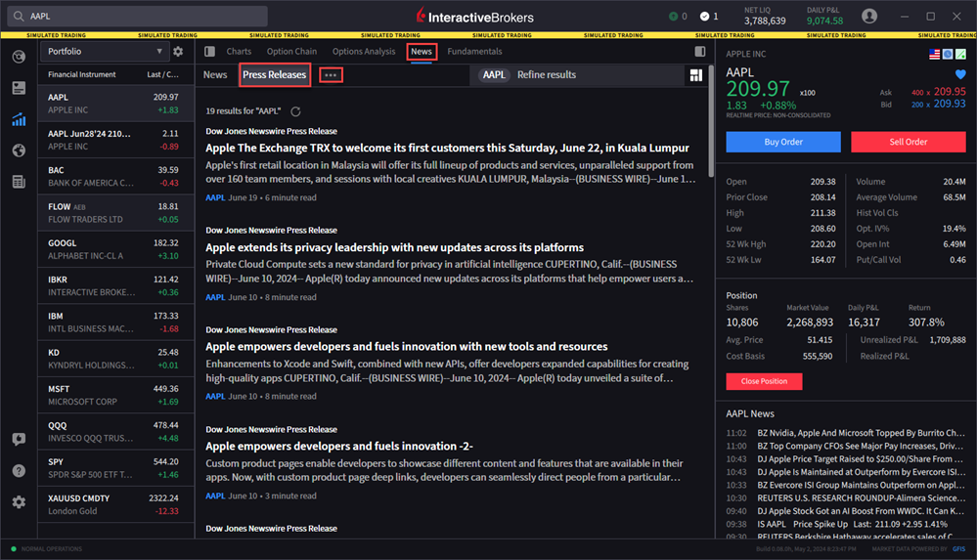This screenshot has width=977, height=560.
Task: Open the feedback chat bubble icon in sidebar
Action: point(19,439)
